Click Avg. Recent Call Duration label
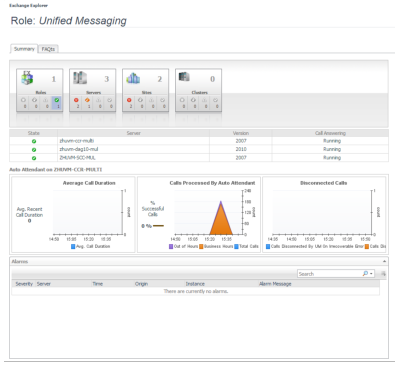The height and width of the screenshot is (369, 400). (x=29, y=212)
